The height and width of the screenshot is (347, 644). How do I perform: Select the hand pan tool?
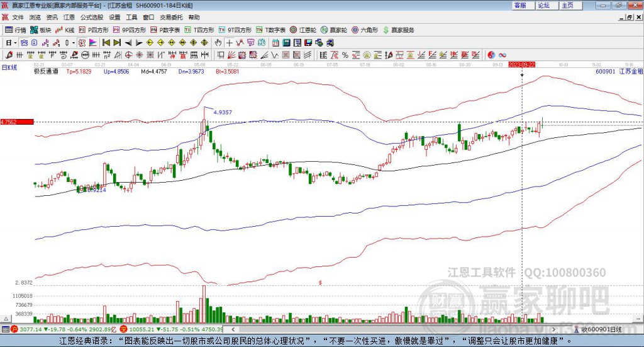tap(218, 43)
